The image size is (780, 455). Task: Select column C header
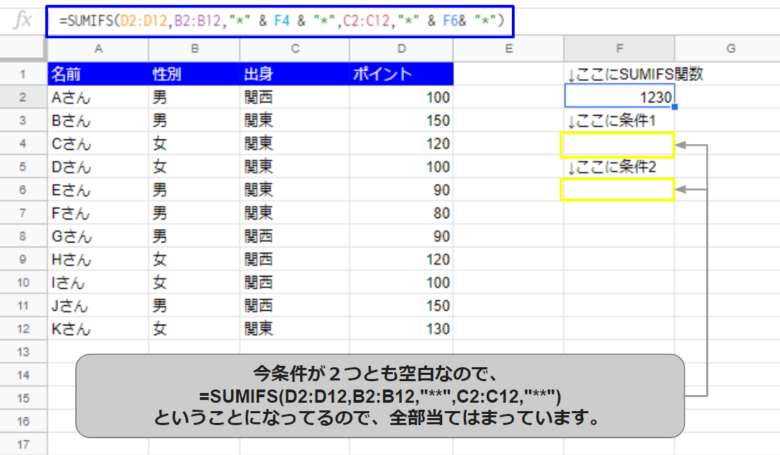click(x=294, y=49)
